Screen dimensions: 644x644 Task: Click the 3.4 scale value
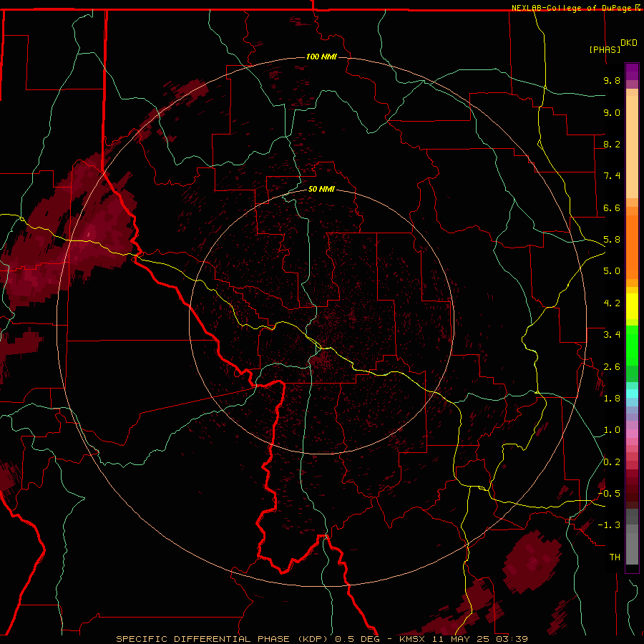coord(612,335)
